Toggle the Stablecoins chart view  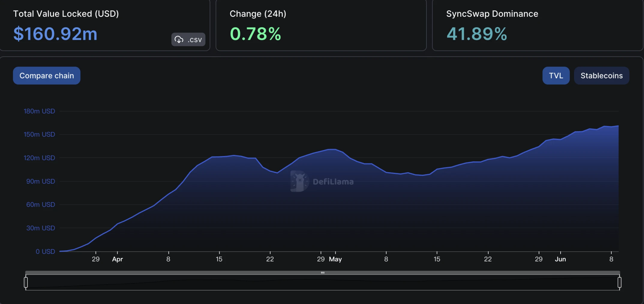click(601, 76)
